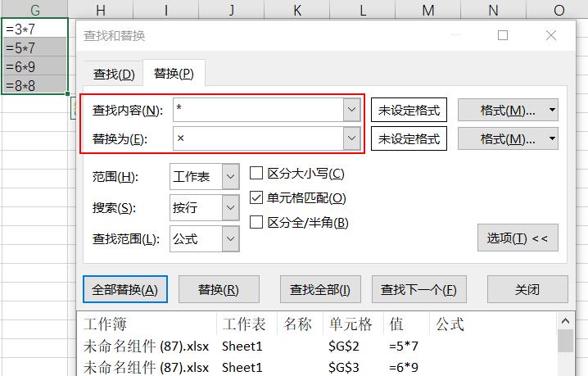
Task: Select the 替换(P) tab
Action: 174,73
